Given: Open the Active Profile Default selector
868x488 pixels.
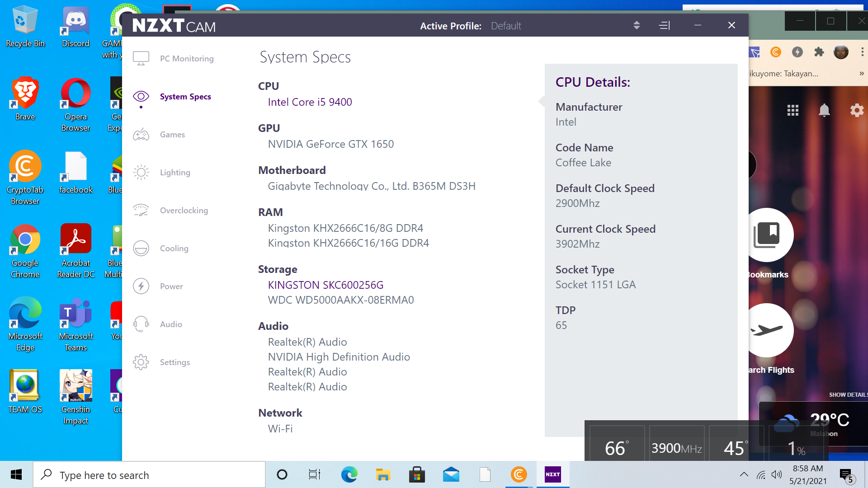Looking at the screenshot, I should click(x=506, y=26).
